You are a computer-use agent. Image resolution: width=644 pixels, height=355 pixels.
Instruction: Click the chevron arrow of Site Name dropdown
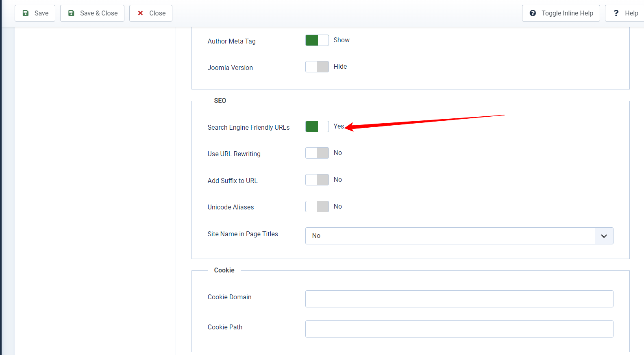[604, 236]
